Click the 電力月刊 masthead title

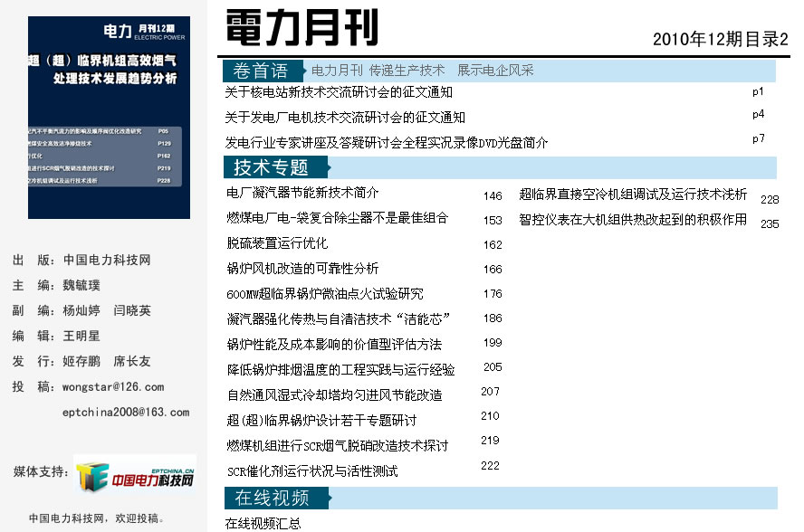point(302,28)
